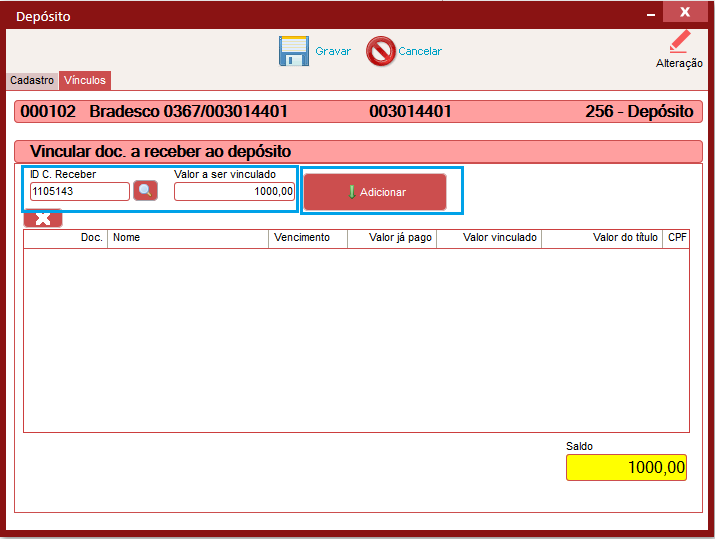Image resolution: width=718 pixels, height=540 pixels.
Task: Click the Alteração pencil icon
Action: pyautogui.click(x=680, y=42)
